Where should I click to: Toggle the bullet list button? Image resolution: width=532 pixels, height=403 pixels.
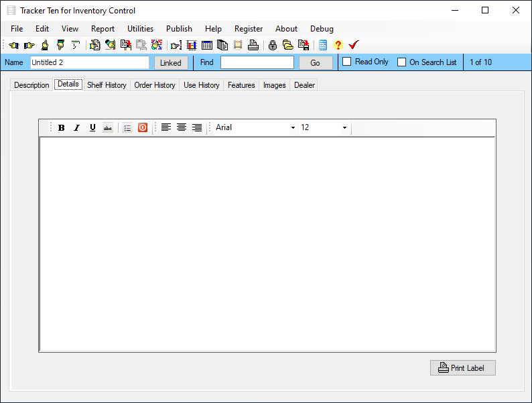click(127, 127)
